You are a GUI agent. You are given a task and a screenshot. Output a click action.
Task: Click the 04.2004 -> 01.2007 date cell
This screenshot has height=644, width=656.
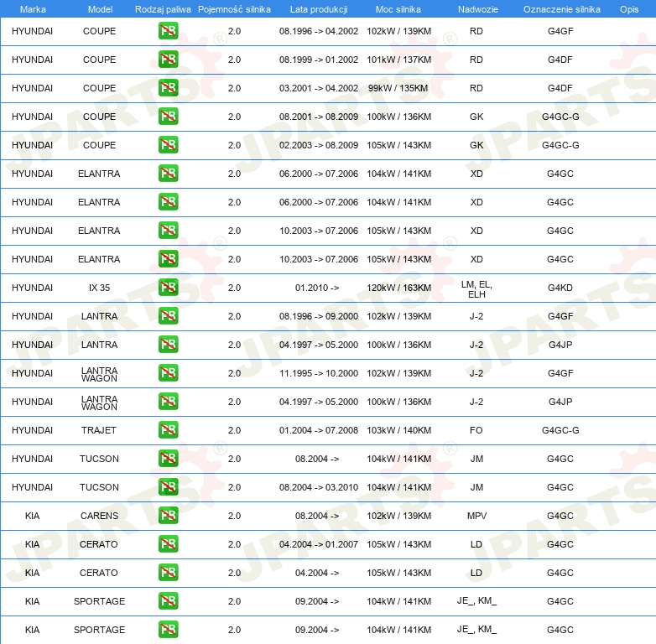click(319, 544)
